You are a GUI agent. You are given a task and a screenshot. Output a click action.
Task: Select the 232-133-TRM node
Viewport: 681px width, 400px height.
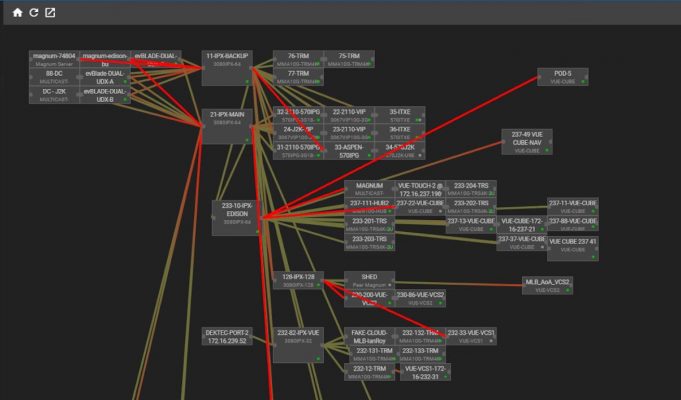(x=420, y=354)
